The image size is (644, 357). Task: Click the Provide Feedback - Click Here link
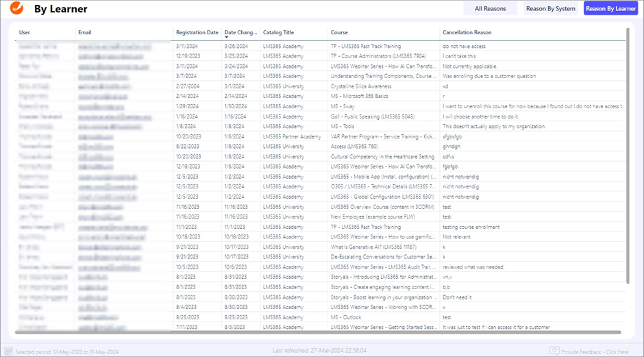coord(595,352)
